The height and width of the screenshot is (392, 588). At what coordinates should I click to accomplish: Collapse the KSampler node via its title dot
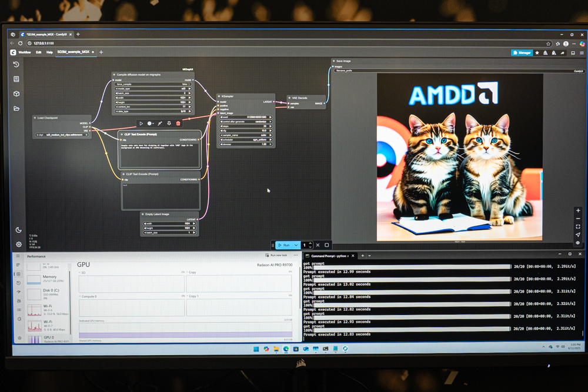click(x=219, y=96)
